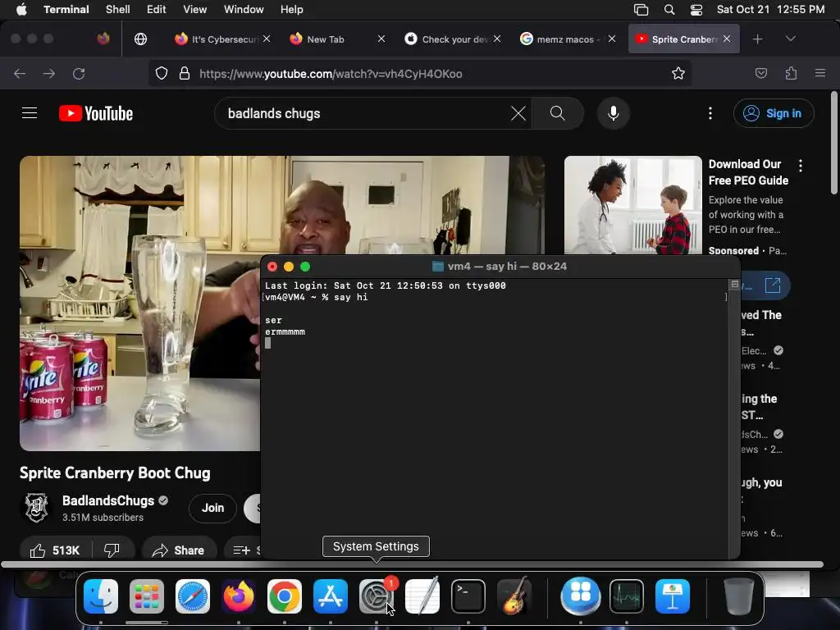The height and width of the screenshot is (630, 840).
Task: Open Activity Monitor in the Dock
Action: pyautogui.click(x=626, y=596)
